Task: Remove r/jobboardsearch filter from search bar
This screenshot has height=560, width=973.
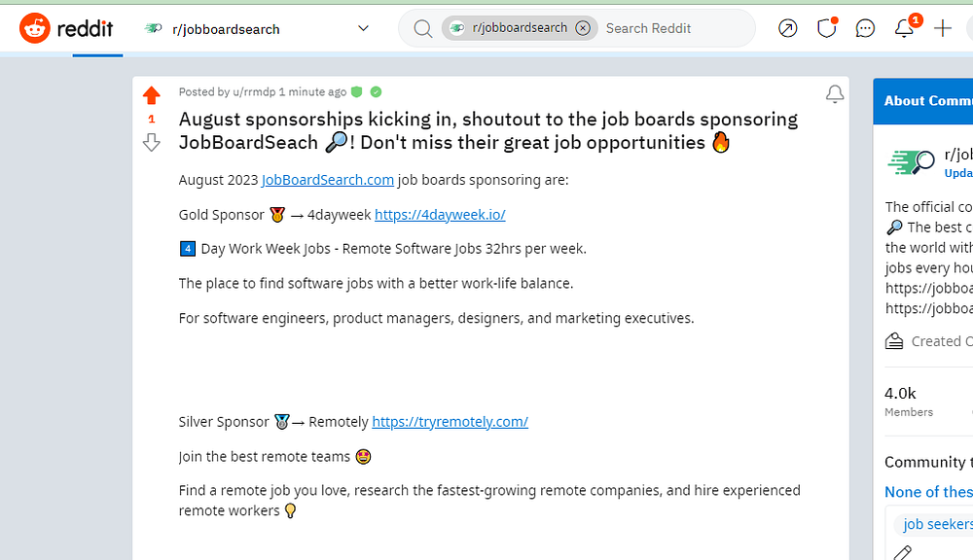Action: (583, 28)
